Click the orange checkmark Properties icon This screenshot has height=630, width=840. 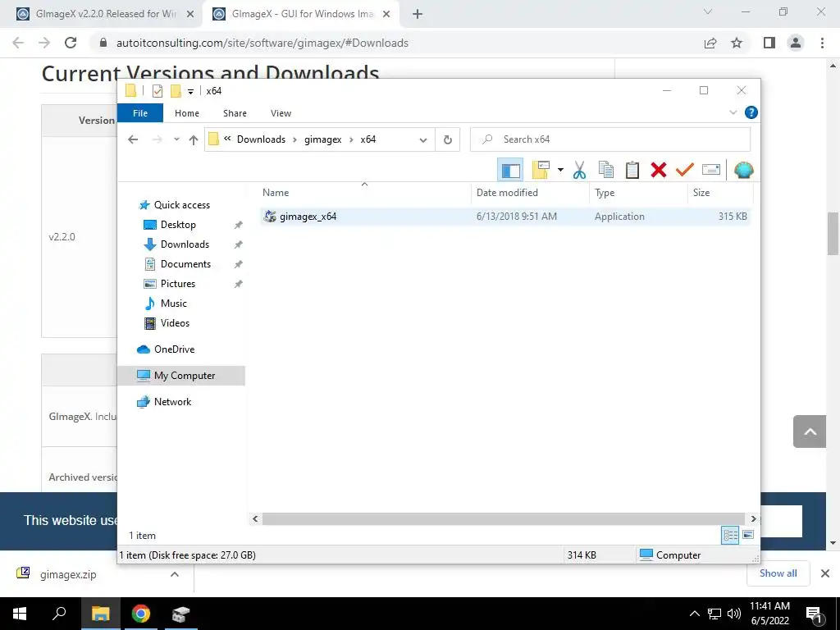685,171
